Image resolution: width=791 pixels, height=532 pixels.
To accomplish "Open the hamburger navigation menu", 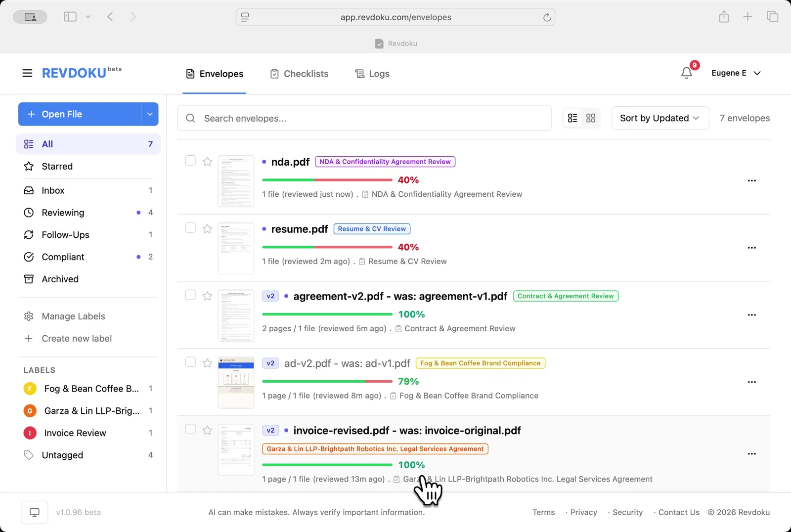I will tap(27, 73).
